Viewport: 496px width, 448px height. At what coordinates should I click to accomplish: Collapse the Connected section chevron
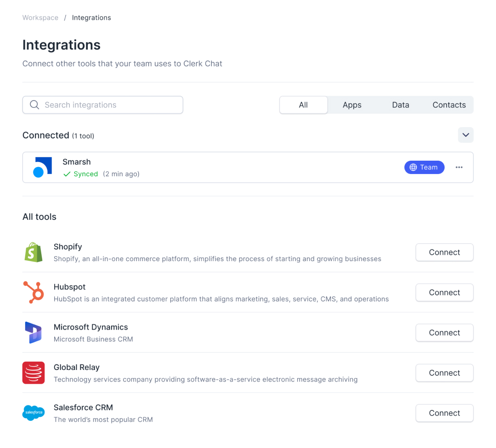click(x=466, y=135)
